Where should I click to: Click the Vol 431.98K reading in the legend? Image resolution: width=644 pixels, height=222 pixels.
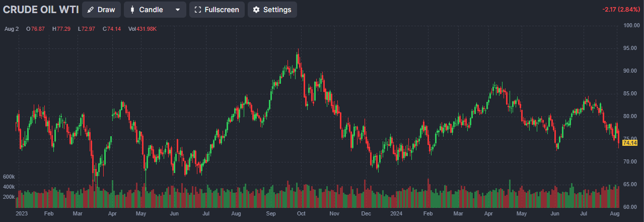pos(142,29)
